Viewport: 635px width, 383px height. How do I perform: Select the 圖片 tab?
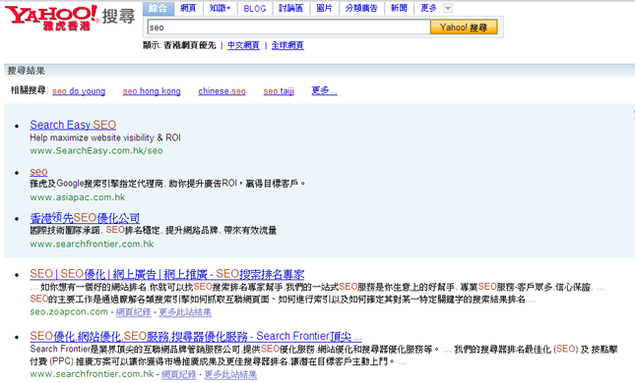pyautogui.click(x=324, y=8)
